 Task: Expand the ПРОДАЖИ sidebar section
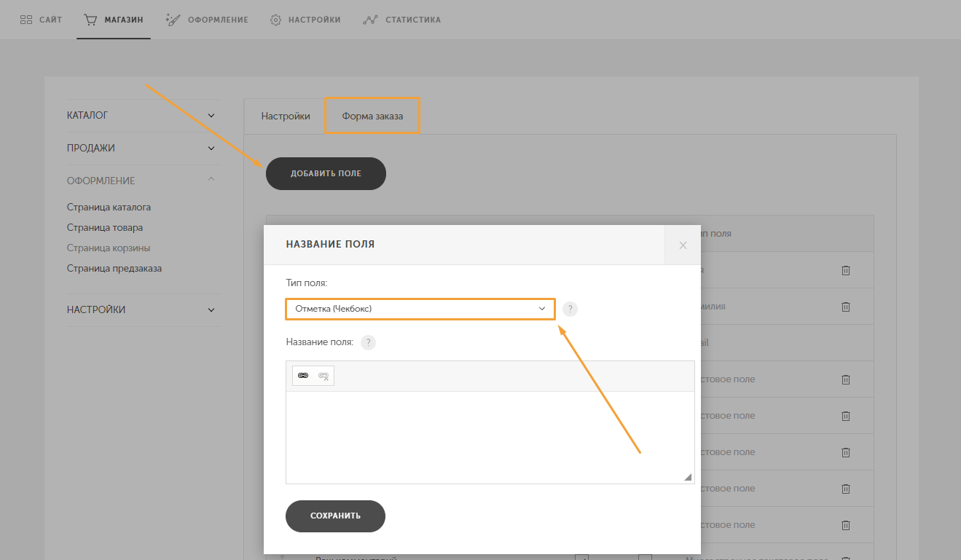211,148
